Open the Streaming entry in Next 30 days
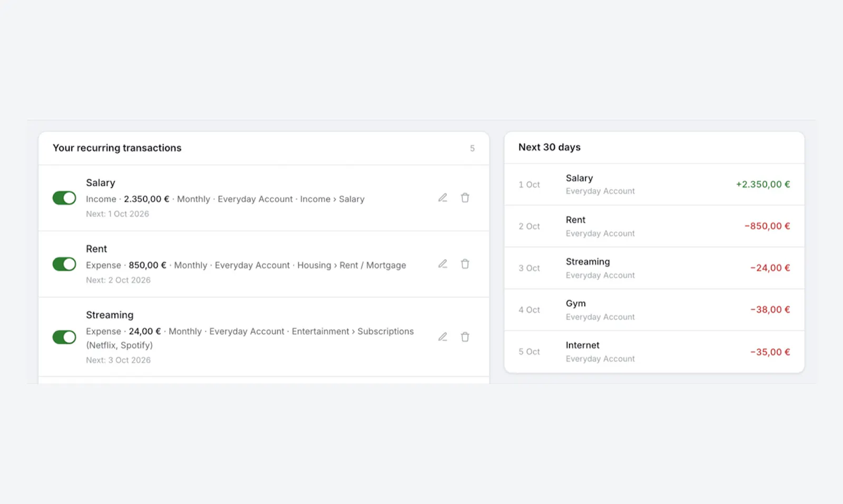The image size is (843, 504). (654, 268)
